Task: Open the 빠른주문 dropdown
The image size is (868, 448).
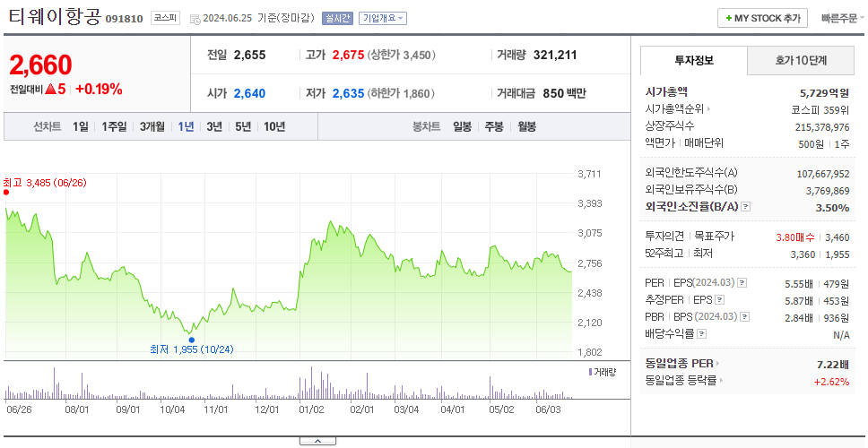Action: [843, 18]
